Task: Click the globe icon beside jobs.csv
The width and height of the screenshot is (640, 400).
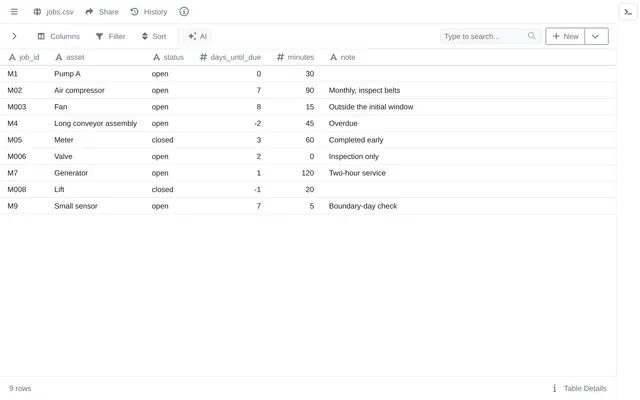Action: (x=37, y=12)
